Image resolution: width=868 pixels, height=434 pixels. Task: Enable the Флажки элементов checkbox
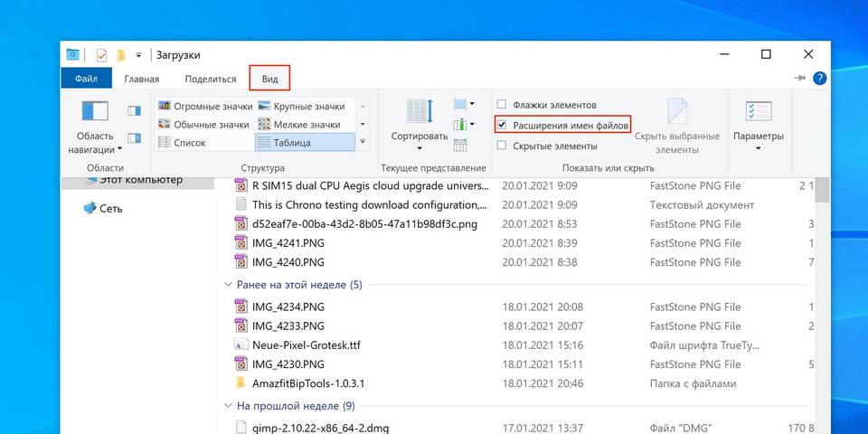coord(501,105)
